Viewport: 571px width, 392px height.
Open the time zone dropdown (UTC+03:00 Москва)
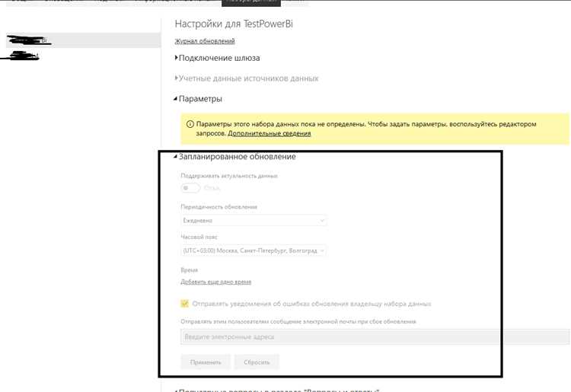(254, 250)
